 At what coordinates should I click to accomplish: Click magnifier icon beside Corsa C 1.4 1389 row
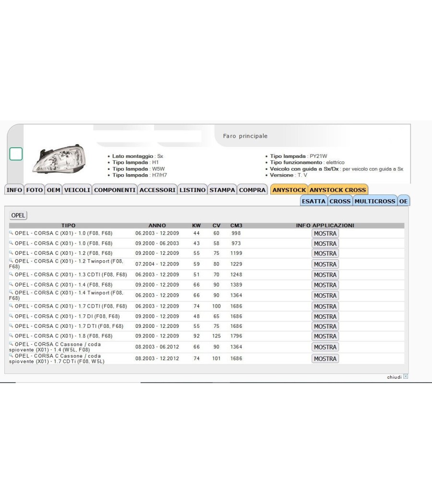pyautogui.click(x=11, y=284)
